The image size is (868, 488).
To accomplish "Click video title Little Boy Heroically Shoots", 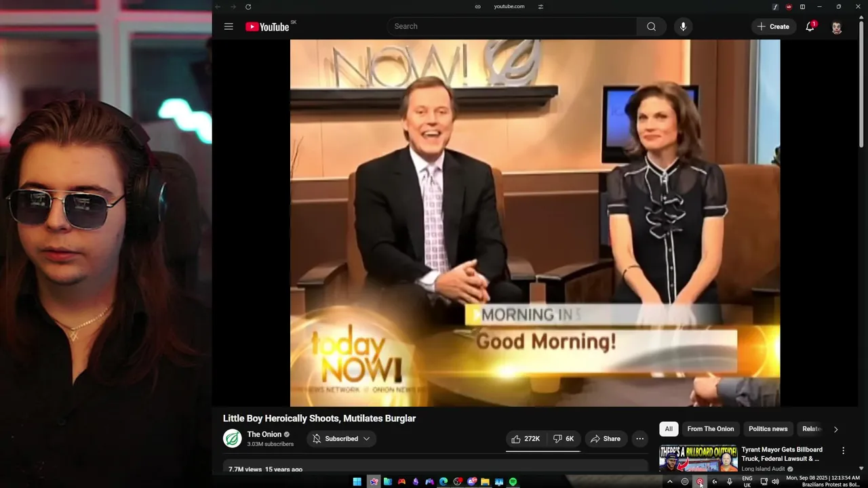I will tap(319, 418).
